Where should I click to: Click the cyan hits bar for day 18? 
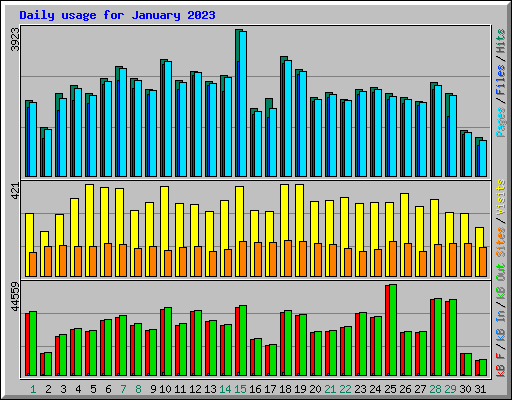(x=288, y=118)
